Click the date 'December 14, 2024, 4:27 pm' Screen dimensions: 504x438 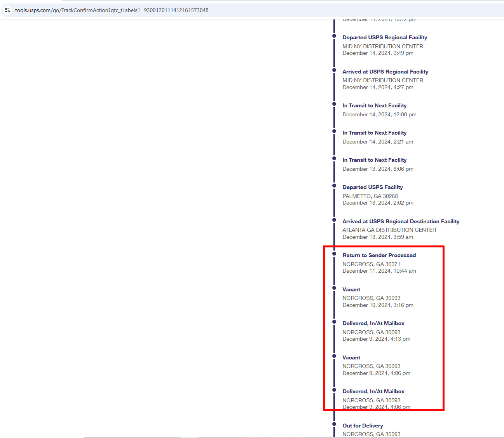[378, 87]
